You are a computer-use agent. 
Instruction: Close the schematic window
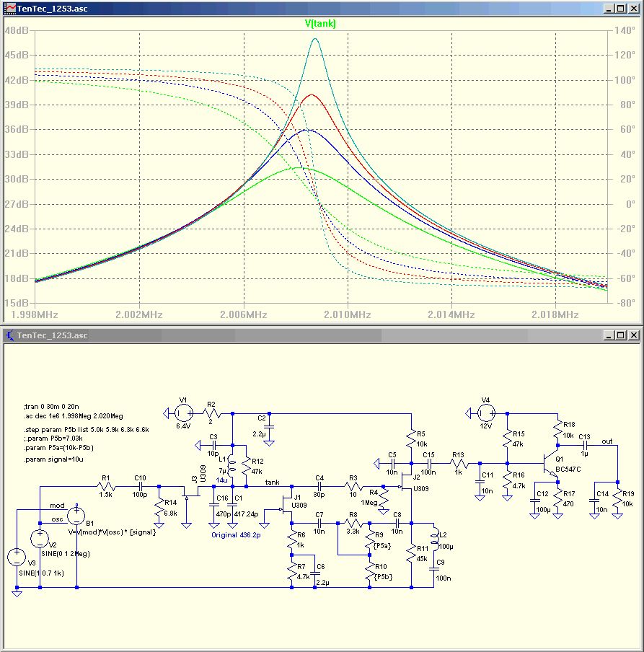634,335
